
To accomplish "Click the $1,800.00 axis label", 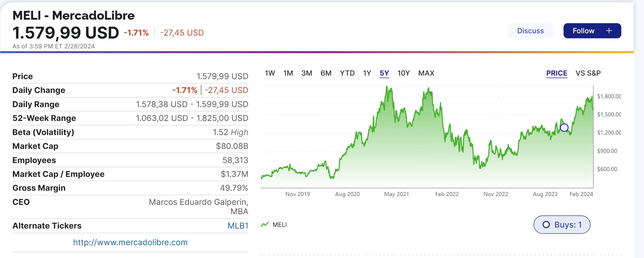I will coord(609,96).
